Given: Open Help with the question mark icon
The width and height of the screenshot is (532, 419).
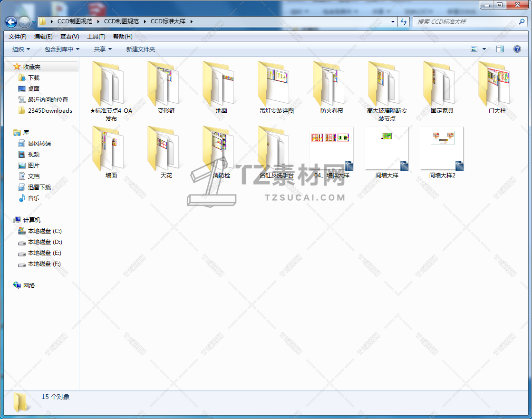Looking at the screenshot, I should (517, 49).
